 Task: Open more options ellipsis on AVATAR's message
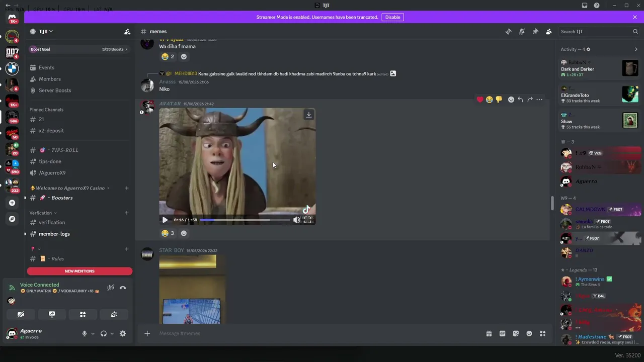[539, 100]
